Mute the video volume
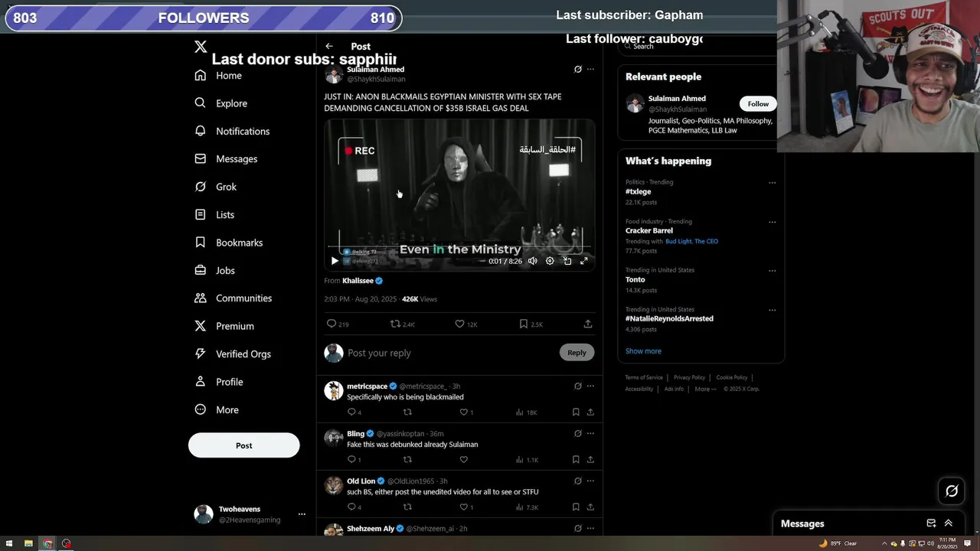This screenshot has width=980, height=551. pyautogui.click(x=533, y=261)
